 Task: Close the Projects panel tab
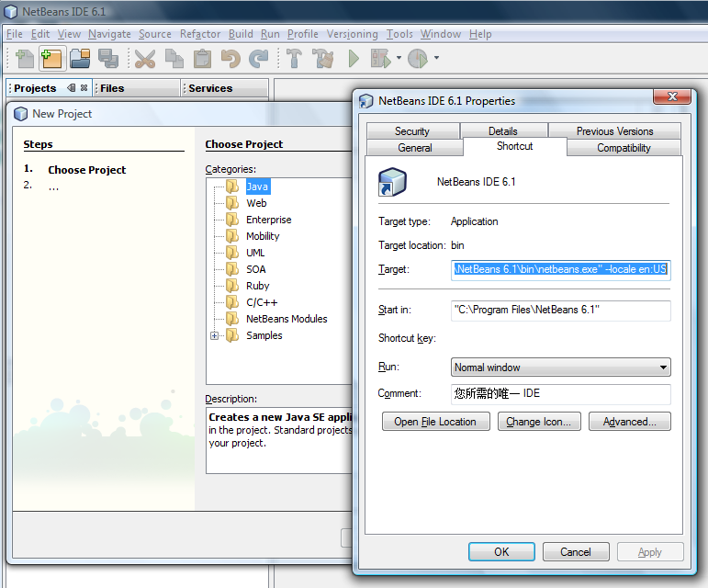[84, 88]
